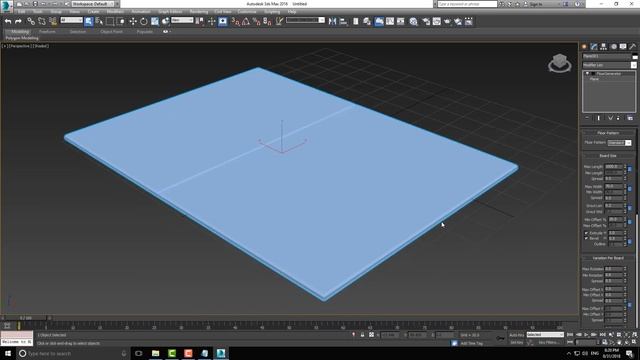Open the selection filter dropdown
Screen dimensions: 640x360
click(71, 20)
